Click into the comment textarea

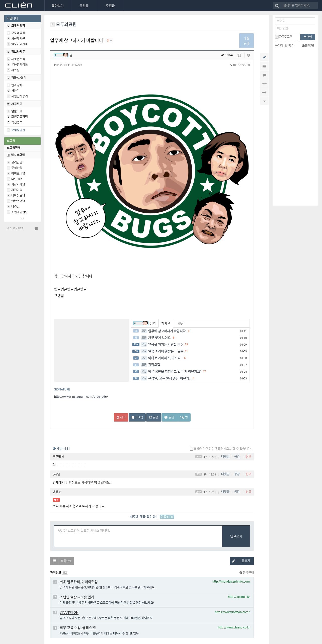138,536
